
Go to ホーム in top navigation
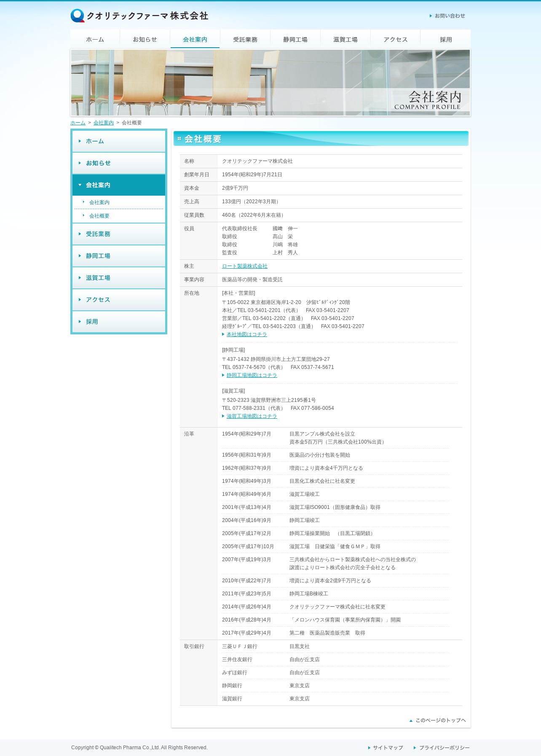point(95,39)
